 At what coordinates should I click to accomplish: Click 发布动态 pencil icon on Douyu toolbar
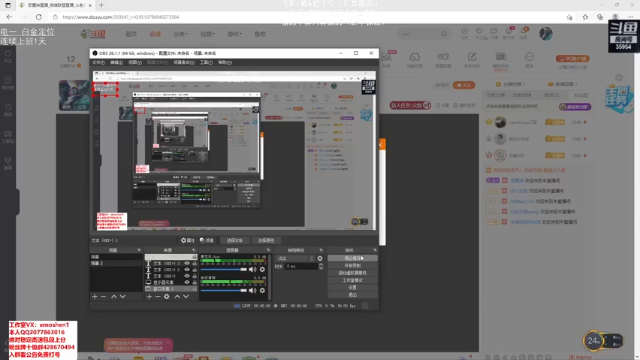472,57
